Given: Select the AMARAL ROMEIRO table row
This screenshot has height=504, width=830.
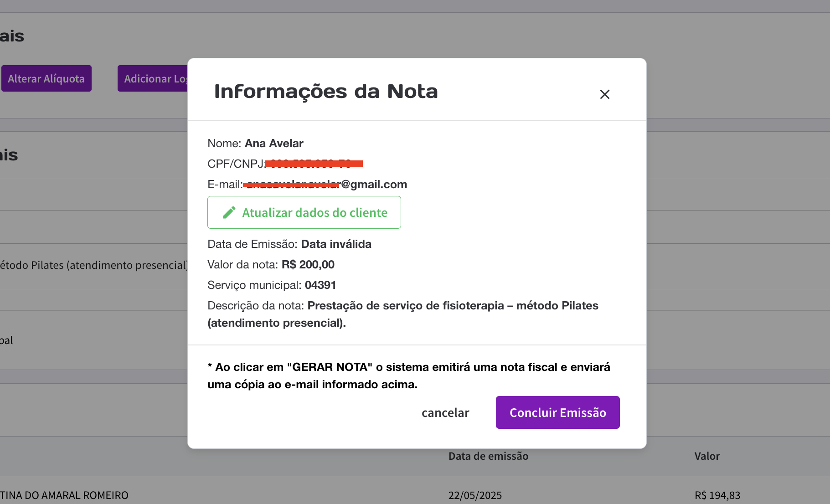Looking at the screenshot, I should coord(64,495).
